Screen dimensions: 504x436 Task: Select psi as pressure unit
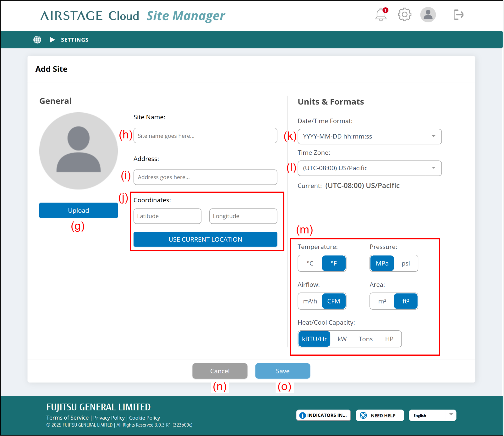pos(406,263)
